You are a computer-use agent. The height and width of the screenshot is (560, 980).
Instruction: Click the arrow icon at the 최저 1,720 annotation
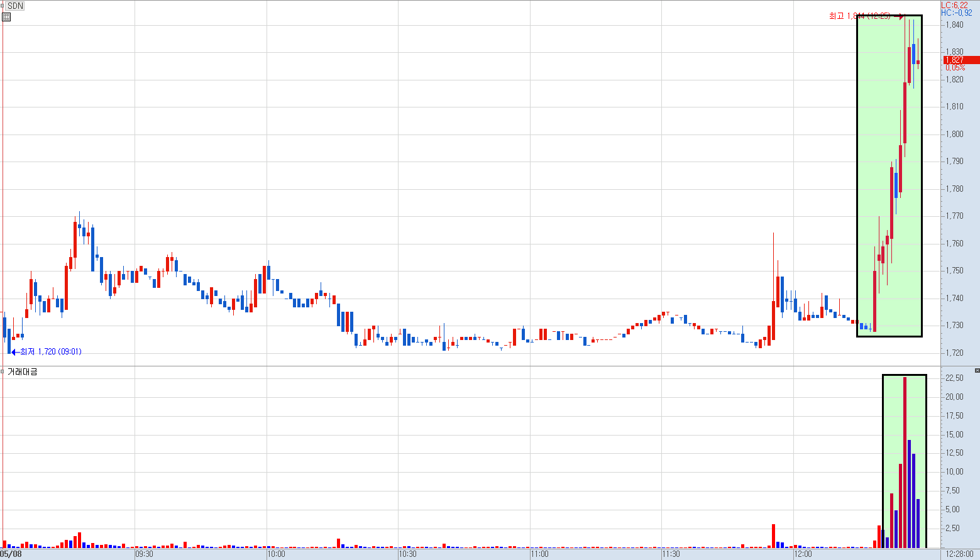coord(15,351)
